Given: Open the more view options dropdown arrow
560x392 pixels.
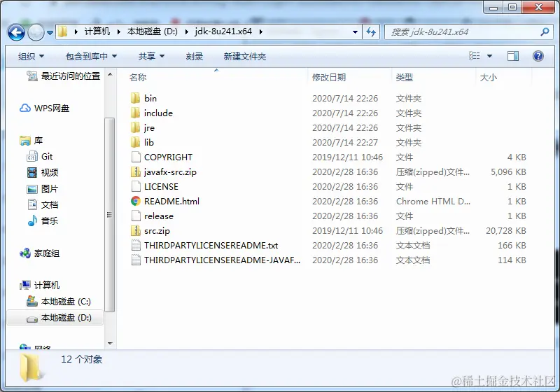Looking at the screenshot, I should click(x=489, y=56).
